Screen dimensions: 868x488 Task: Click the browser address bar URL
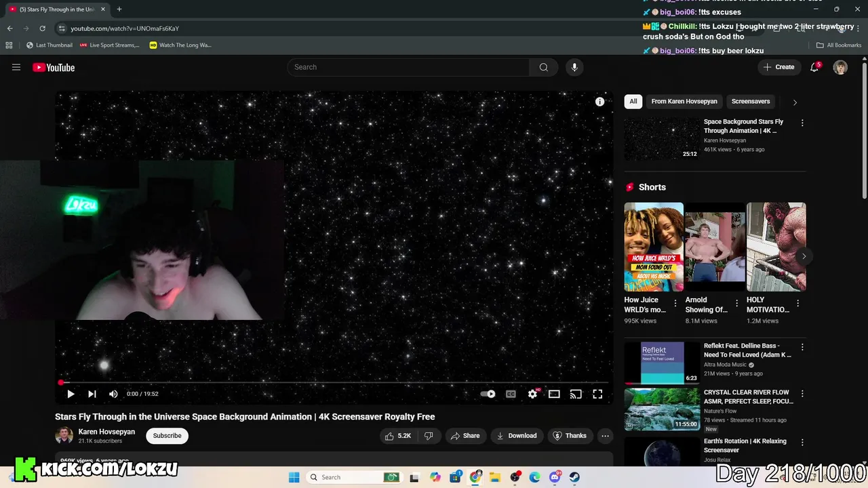pos(125,28)
